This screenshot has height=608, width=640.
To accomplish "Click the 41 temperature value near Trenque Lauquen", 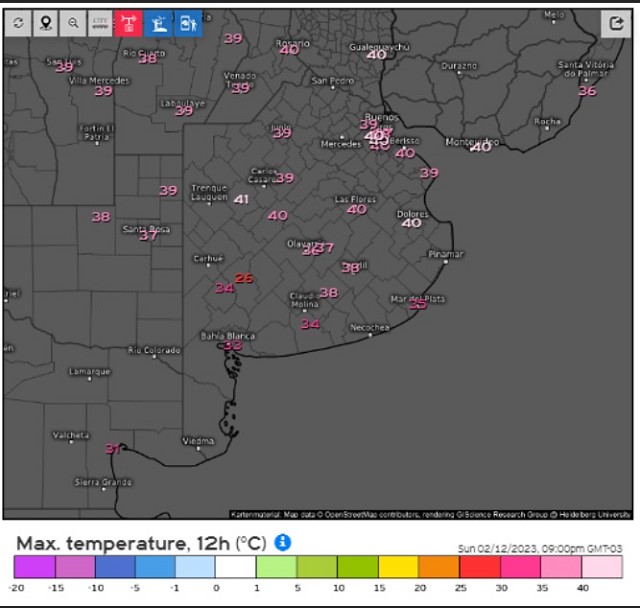I will 241,199.
